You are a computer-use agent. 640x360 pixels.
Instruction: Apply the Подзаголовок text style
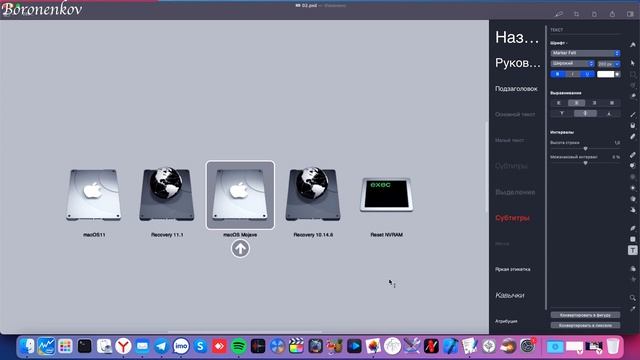tap(516, 89)
